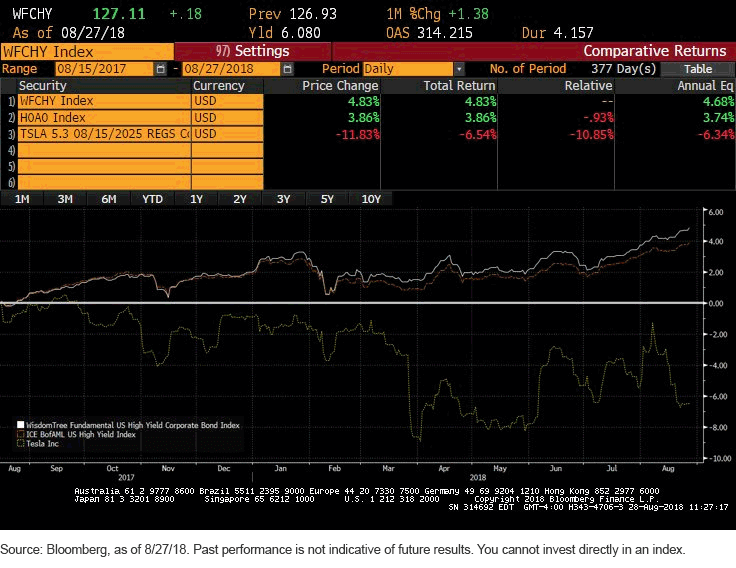Click WFCHY price change 4.83% value

363,101
